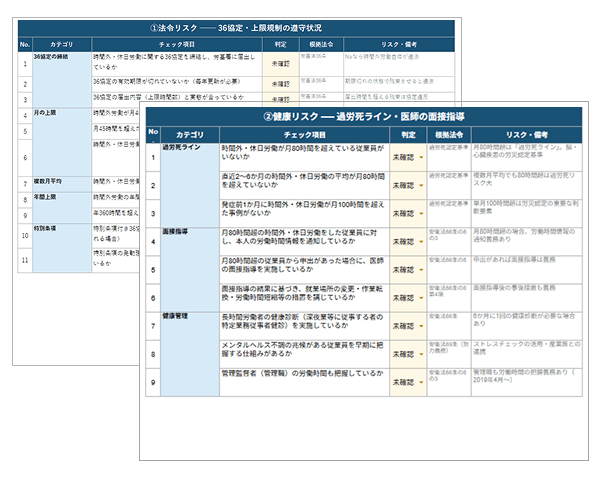Open the 判定 dropdown in health-risk row 1
This screenshot has width=600, height=490.
(421, 158)
